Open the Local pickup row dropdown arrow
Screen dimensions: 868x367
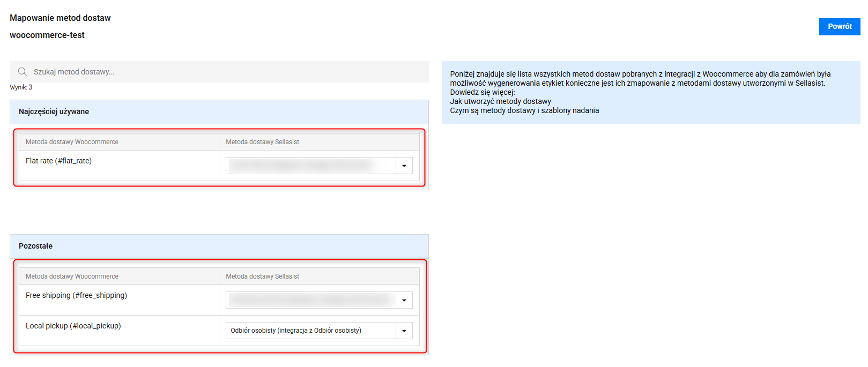point(404,331)
